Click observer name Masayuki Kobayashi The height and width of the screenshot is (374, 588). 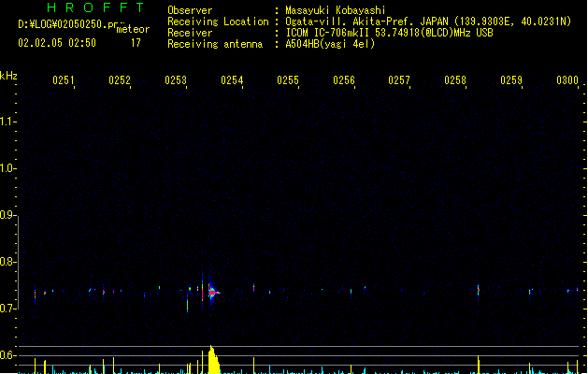(x=336, y=10)
